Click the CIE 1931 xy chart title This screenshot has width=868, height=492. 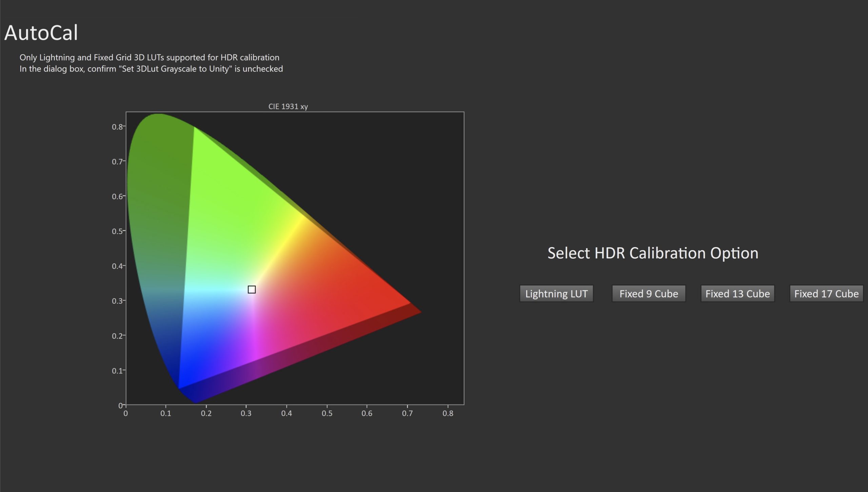[288, 107]
